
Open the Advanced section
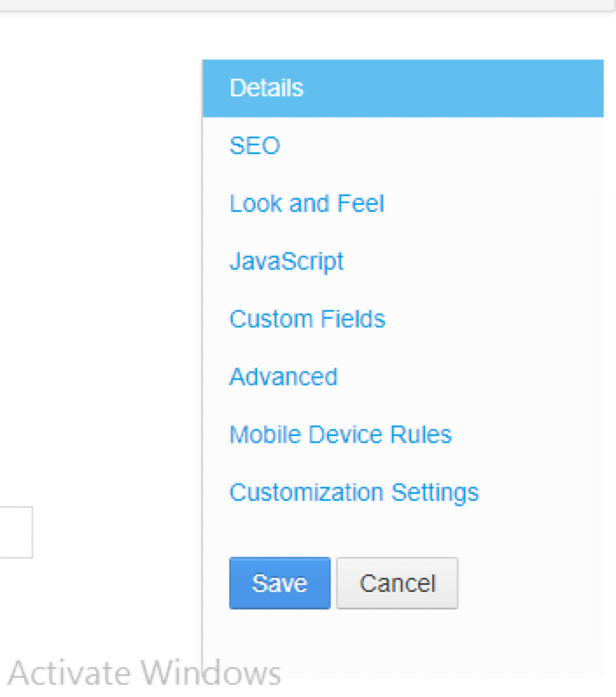click(283, 377)
